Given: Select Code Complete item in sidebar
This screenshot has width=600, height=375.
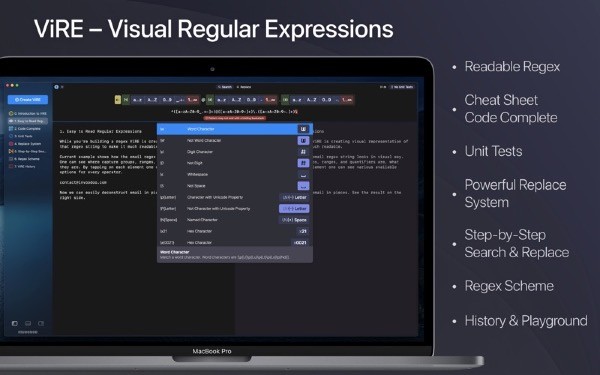Looking at the screenshot, I should [x=28, y=129].
